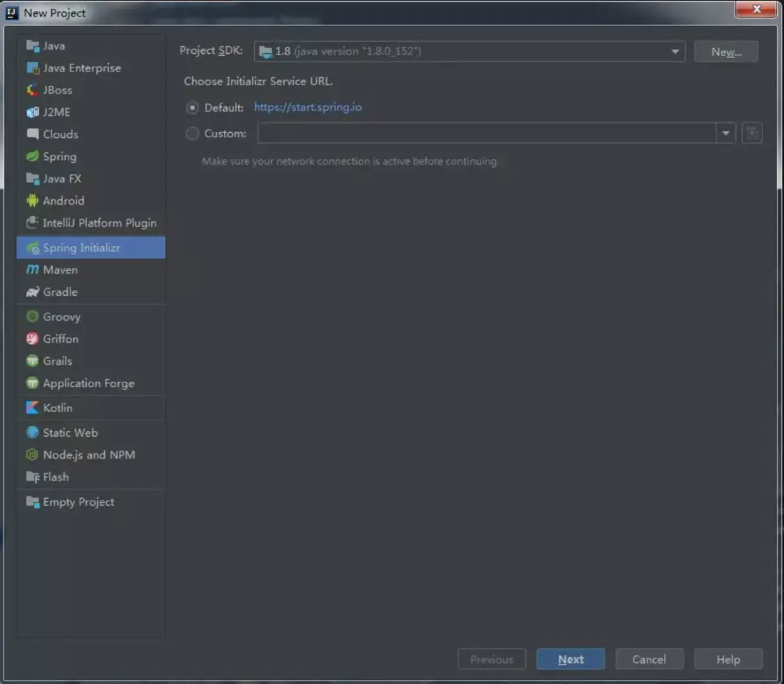Select Application Forge label
Viewport: 784px width, 684px height.
(89, 383)
